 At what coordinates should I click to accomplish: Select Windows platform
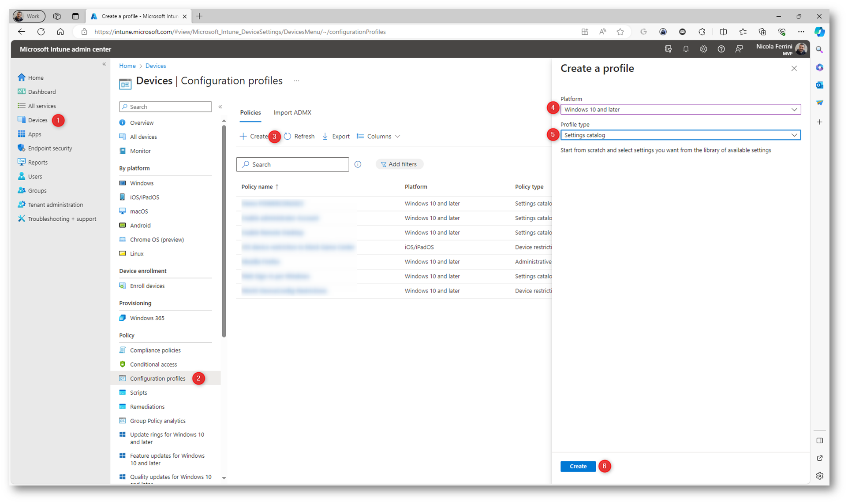(x=136, y=183)
